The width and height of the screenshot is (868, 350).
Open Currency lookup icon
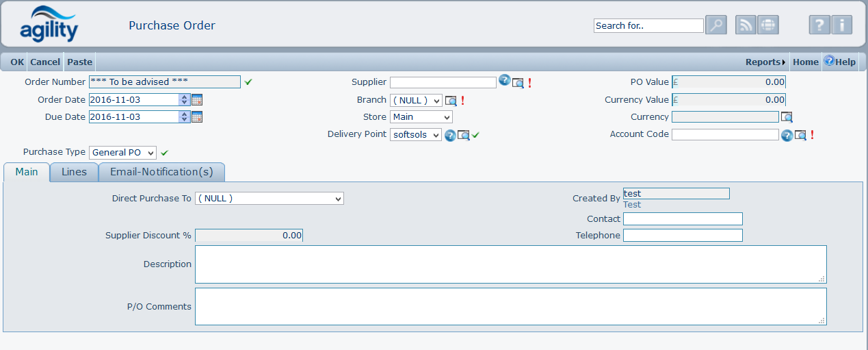pyautogui.click(x=787, y=117)
